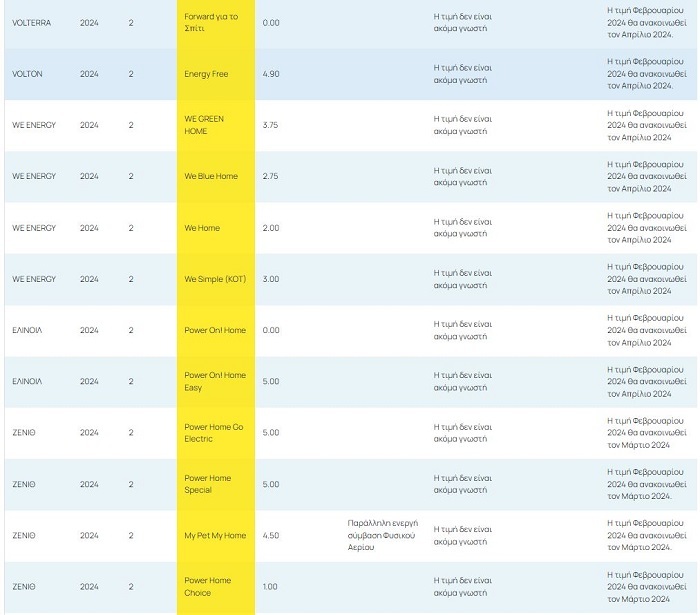Click the Power Home Go Electric cell

[x=213, y=432]
